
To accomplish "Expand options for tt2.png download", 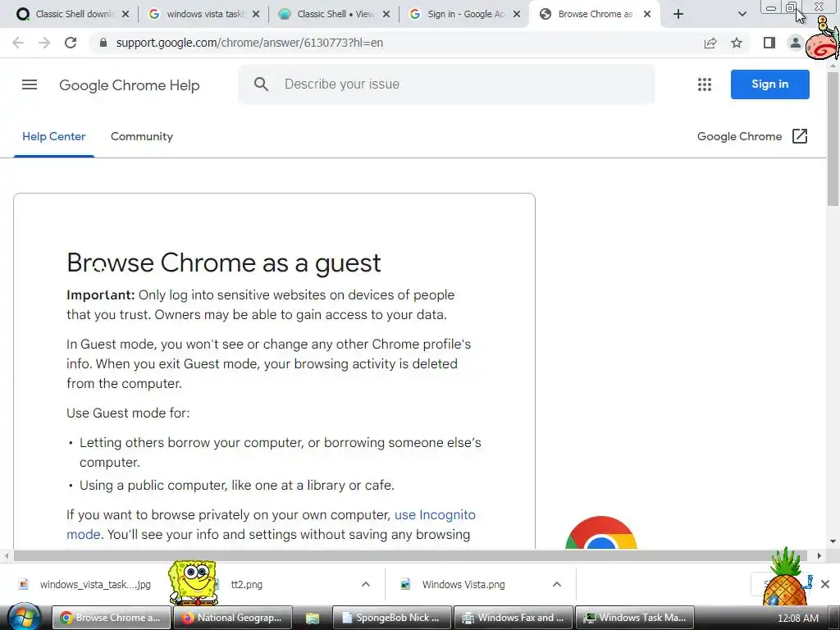I will point(365,584).
